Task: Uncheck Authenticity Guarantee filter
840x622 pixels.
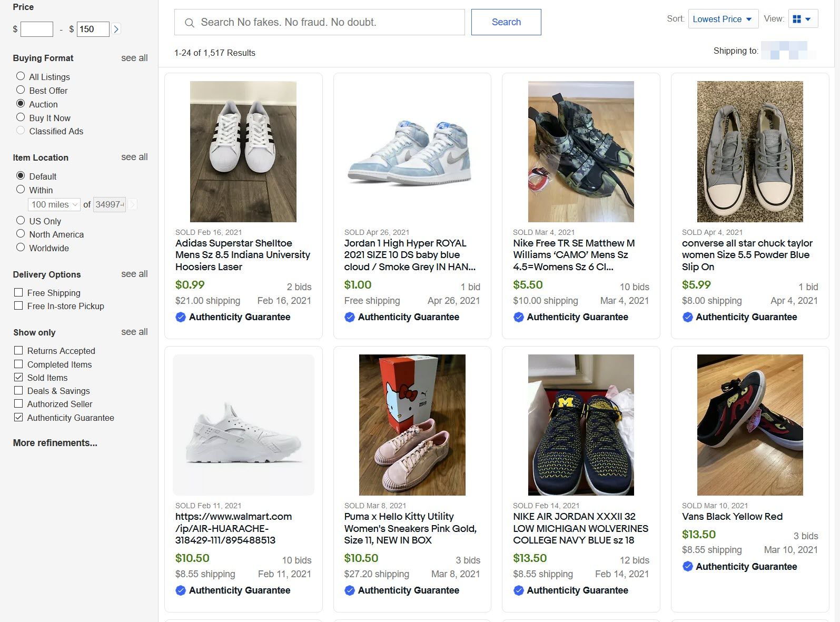Action: 18,417
